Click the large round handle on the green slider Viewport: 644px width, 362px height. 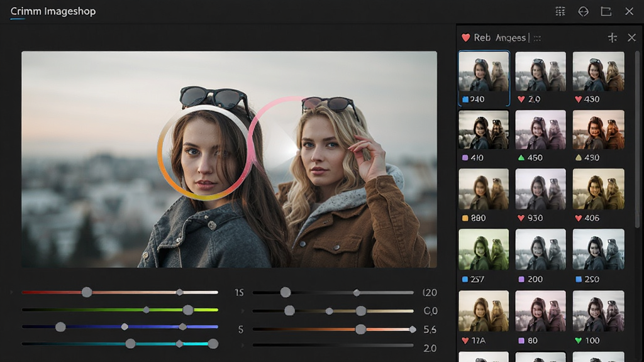187,310
